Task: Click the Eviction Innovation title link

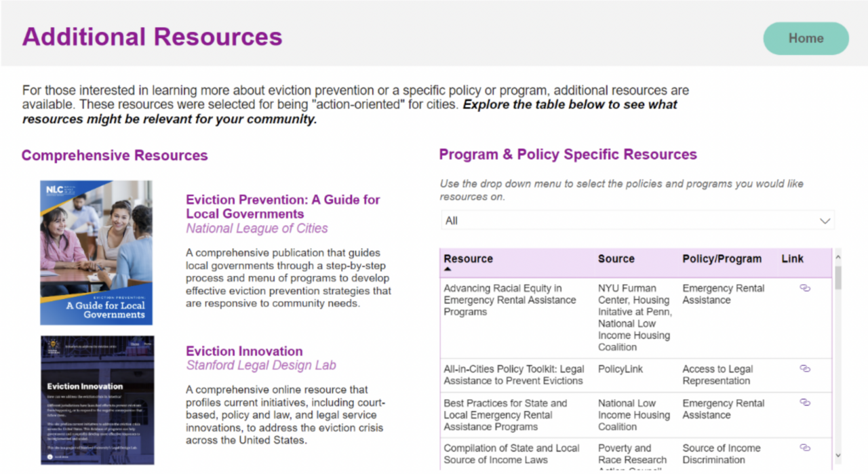Action: 244,351
